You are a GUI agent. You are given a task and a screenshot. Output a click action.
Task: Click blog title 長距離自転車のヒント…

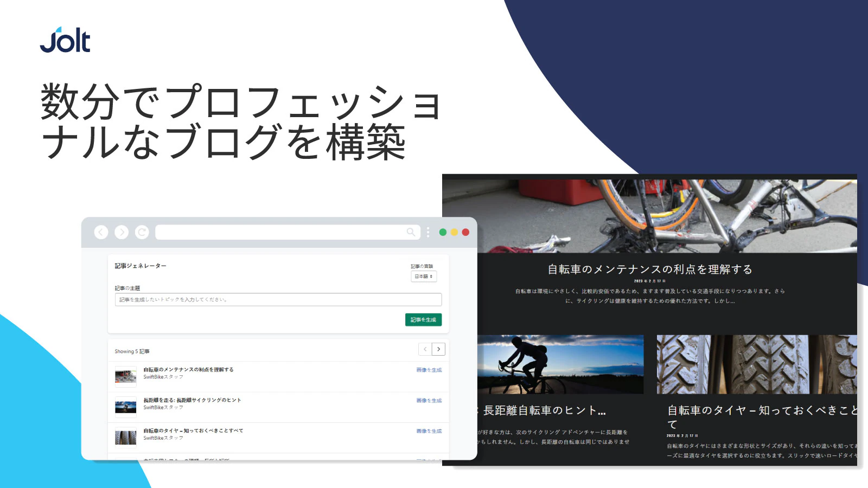544,410
